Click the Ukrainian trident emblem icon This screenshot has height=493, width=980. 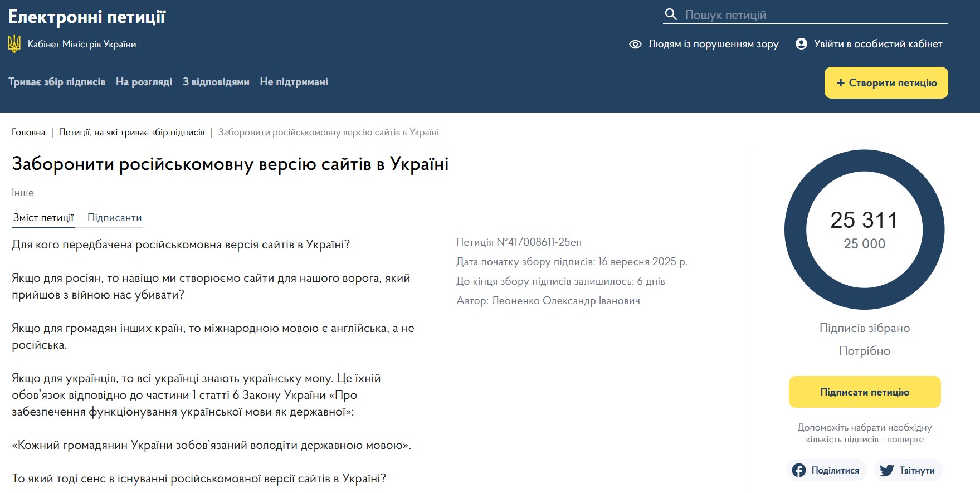14,44
